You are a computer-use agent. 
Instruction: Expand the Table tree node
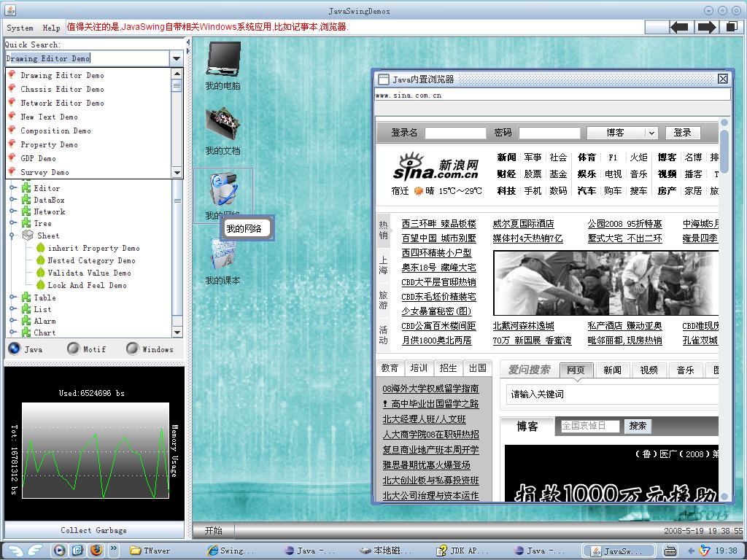click(x=12, y=297)
